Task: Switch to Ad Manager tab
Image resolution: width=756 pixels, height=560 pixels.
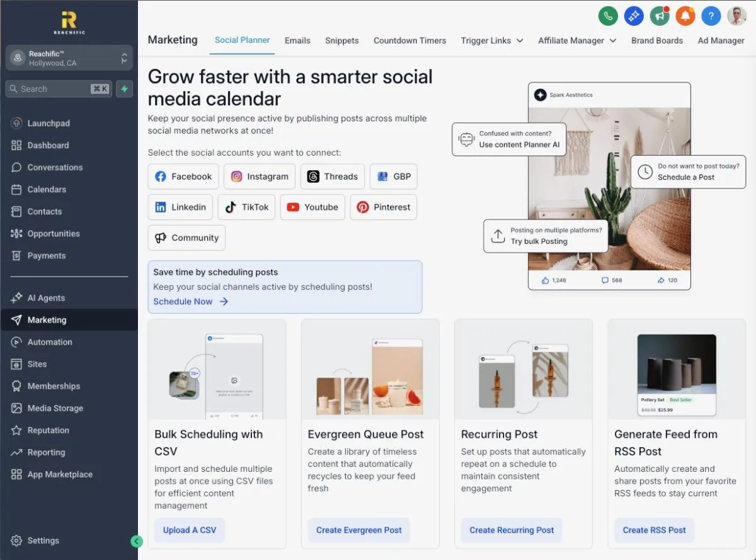Action: point(721,40)
